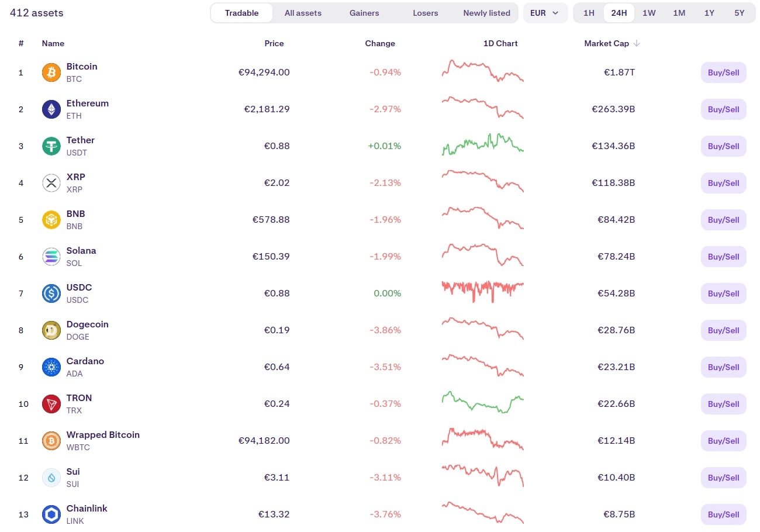
Task: Click the Market Cap sort arrow
Action: [637, 43]
